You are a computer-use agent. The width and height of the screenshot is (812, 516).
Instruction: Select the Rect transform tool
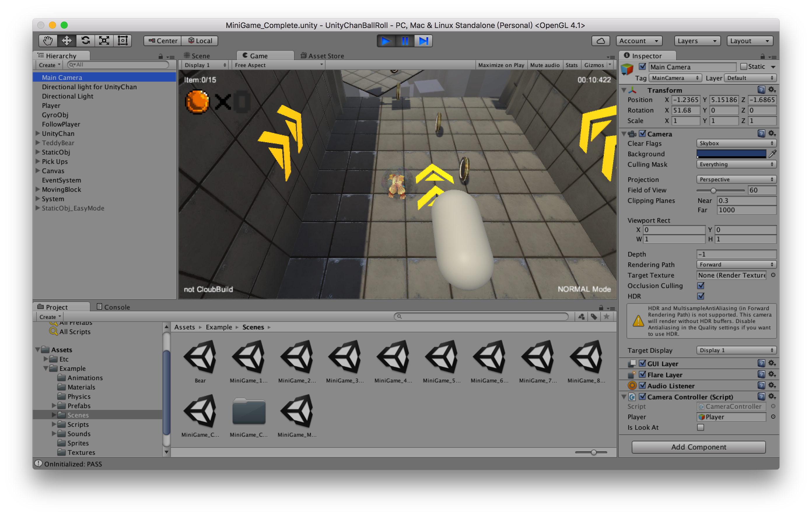click(123, 41)
